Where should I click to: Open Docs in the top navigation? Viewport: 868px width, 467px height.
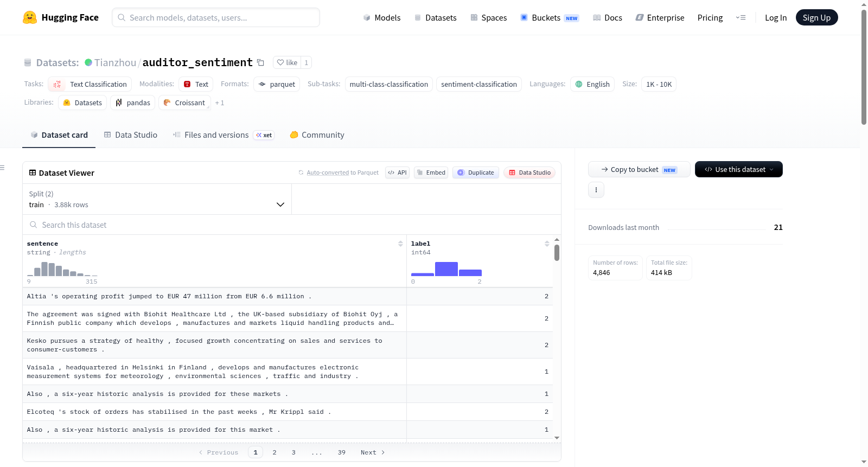click(608, 18)
